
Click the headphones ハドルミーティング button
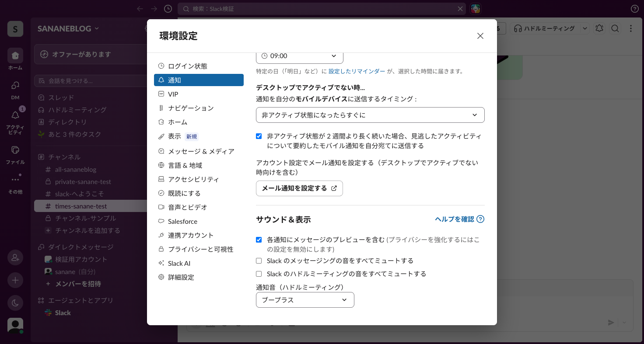[545, 28]
